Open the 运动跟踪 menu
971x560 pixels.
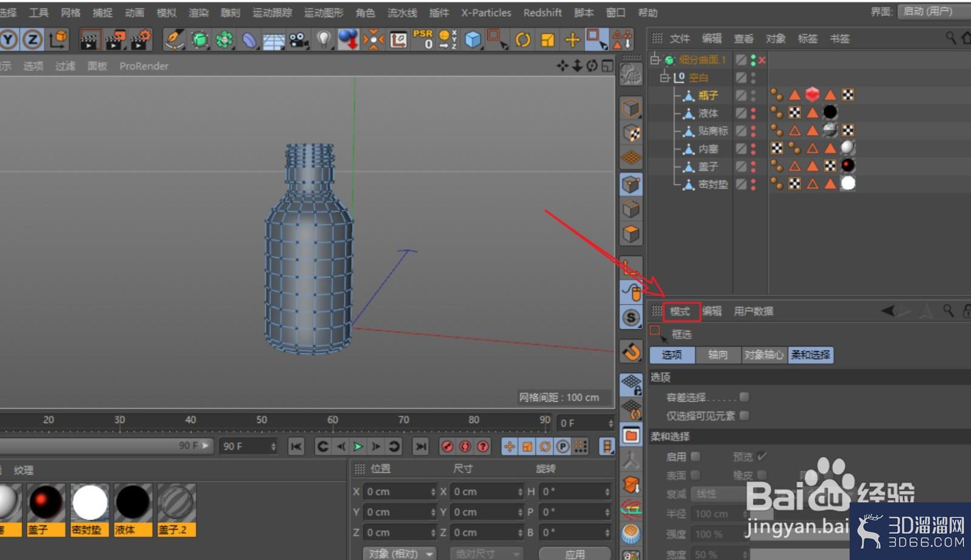272,12
